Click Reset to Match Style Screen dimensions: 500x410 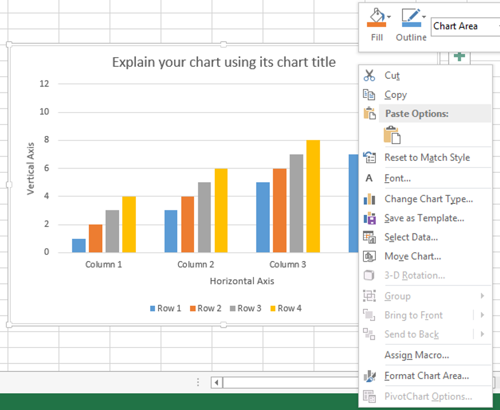(426, 157)
